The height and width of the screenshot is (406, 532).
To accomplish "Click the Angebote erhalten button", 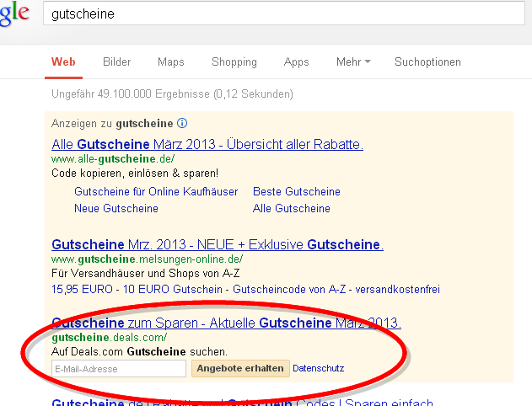I will click(x=240, y=368).
